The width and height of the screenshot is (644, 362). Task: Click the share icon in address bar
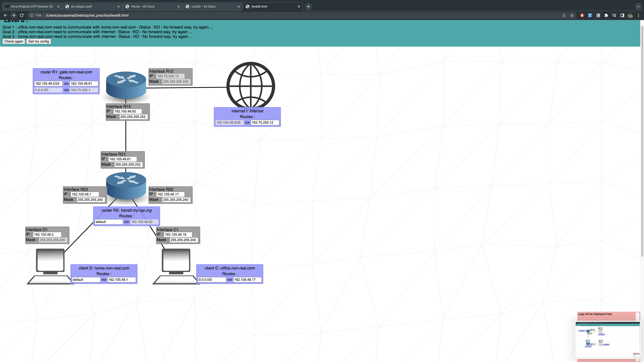pos(564,15)
